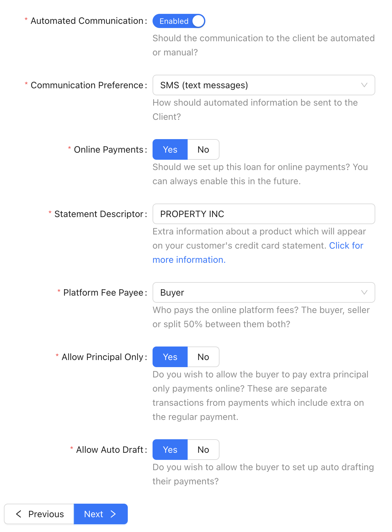Proceed with the Next button
The image size is (392, 532).
click(101, 514)
